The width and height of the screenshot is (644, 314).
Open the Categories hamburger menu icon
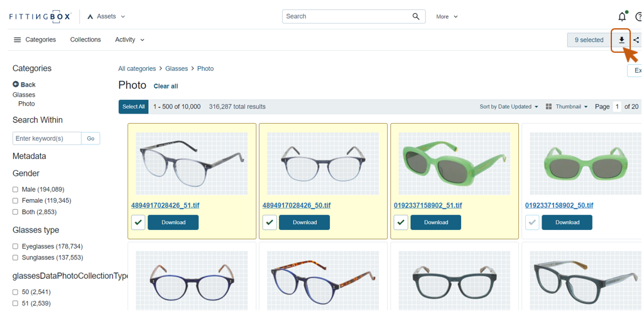click(x=17, y=40)
